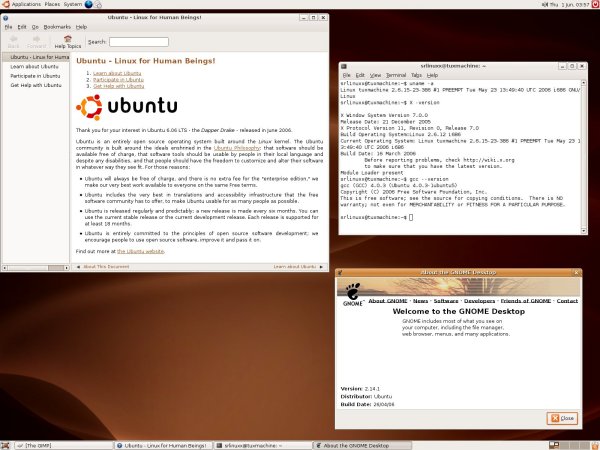Open the Terminal menu in terminal window

396,75
